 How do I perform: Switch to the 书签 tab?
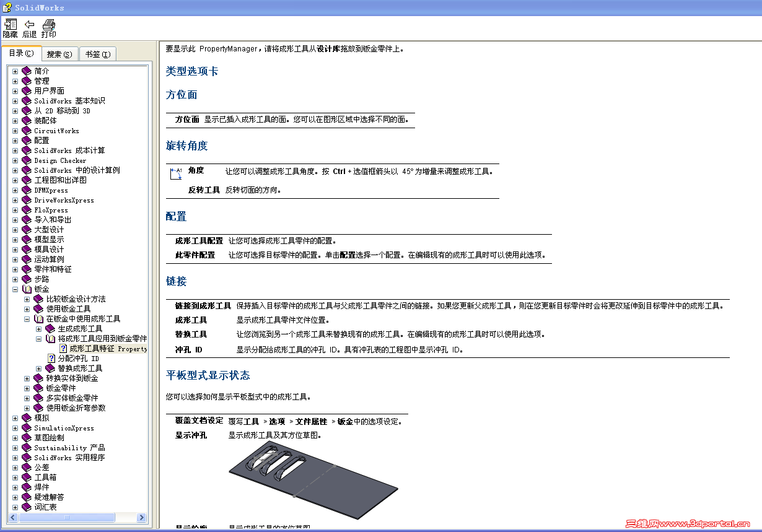[x=97, y=55]
